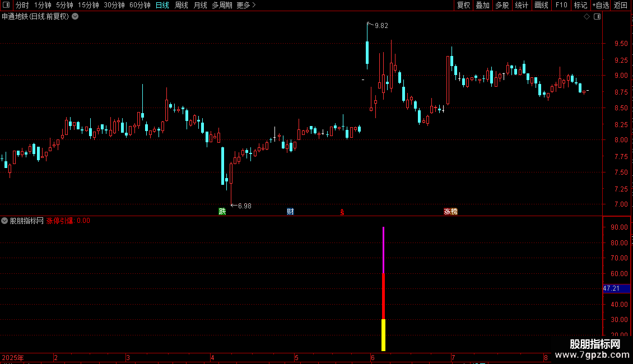Switch to 分时 intraday view
The height and width of the screenshot is (364, 633).
point(22,5)
